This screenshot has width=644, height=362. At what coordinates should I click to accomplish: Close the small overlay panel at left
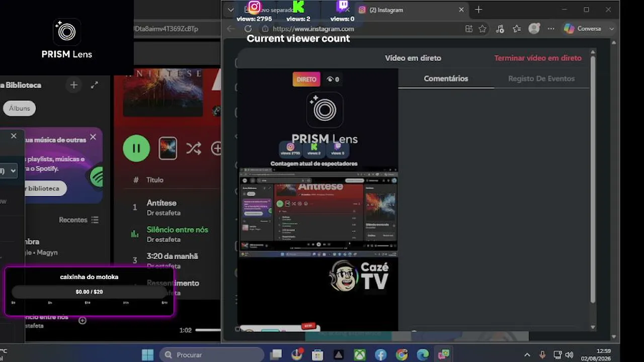[x=14, y=136]
